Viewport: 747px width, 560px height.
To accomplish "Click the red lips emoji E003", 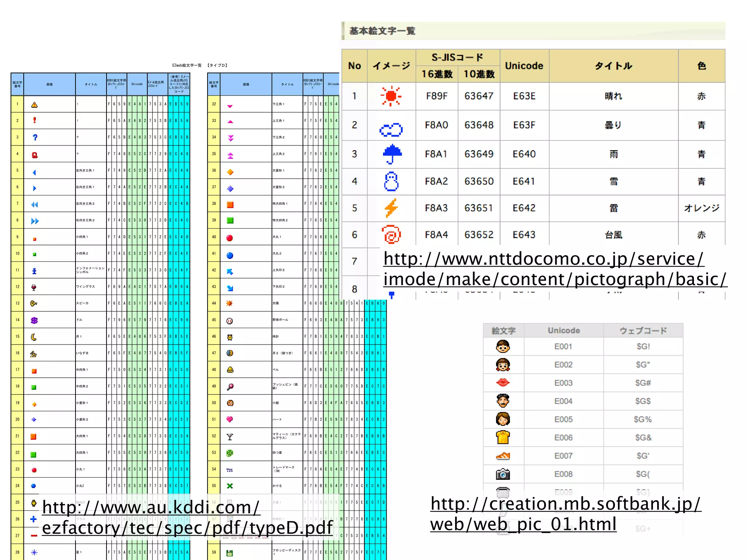I will click(x=503, y=382).
